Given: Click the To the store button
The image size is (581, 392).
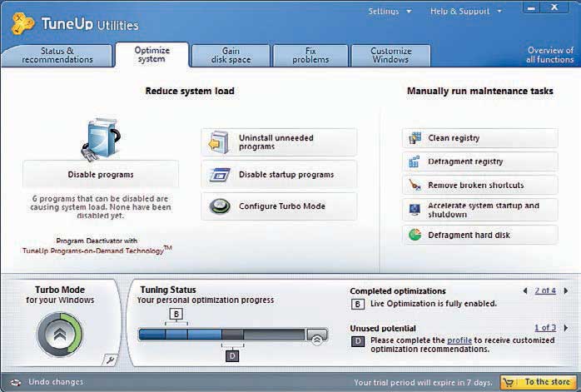Looking at the screenshot, I should [x=538, y=382].
